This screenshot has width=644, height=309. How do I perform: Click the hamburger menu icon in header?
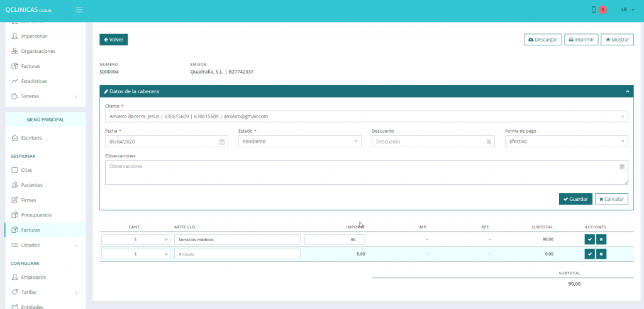(79, 10)
